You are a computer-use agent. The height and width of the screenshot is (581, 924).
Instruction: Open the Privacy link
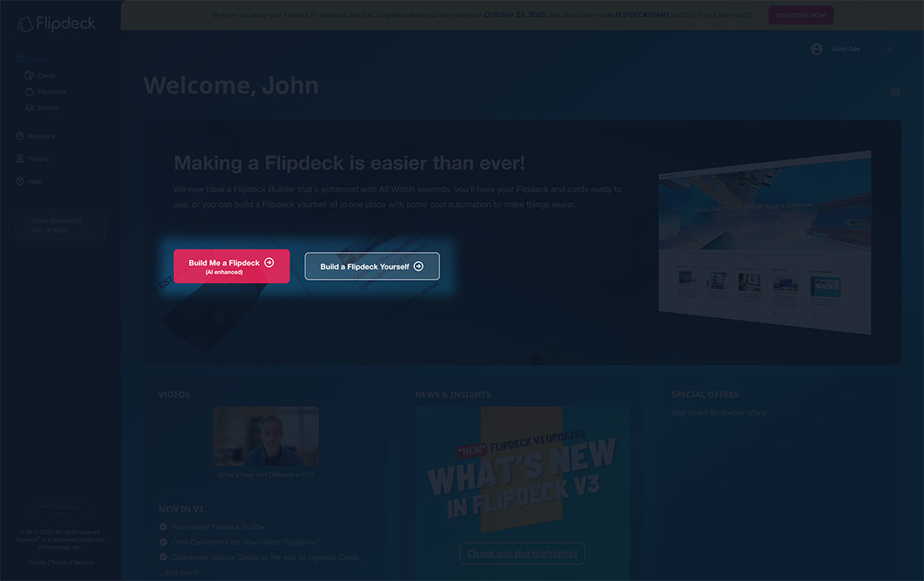click(39, 562)
